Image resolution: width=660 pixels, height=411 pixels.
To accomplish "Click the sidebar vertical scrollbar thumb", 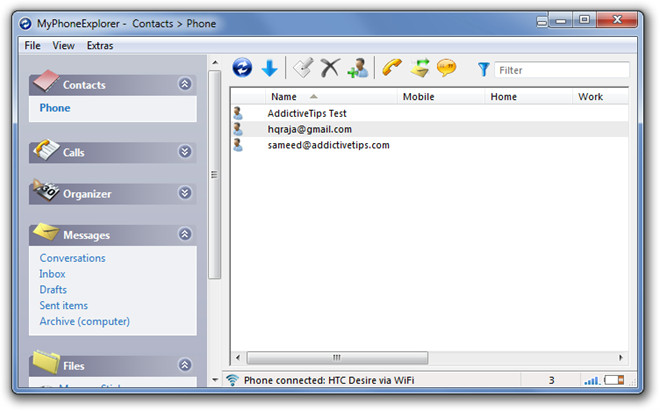I will (x=215, y=174).
